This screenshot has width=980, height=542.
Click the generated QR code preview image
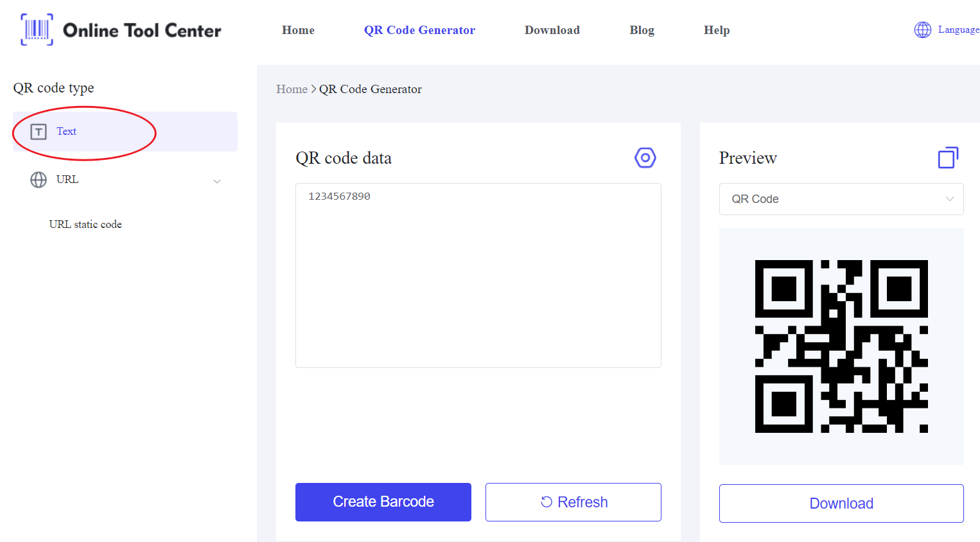point(841,346)
